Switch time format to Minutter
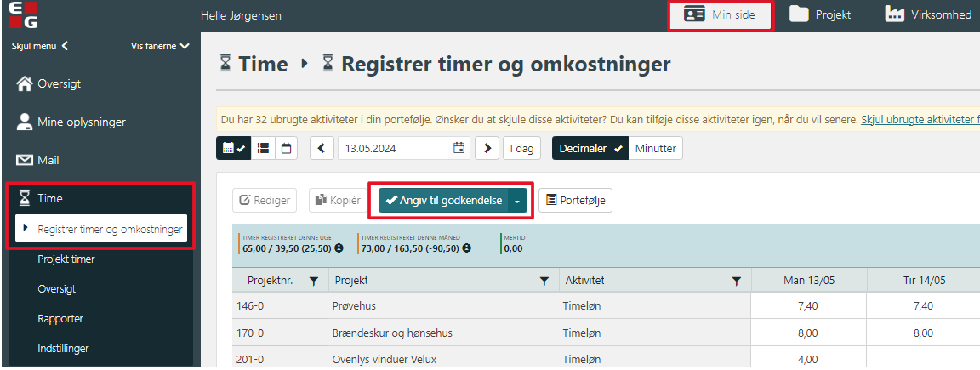The image size is (980, 370). tap(655, 148)
